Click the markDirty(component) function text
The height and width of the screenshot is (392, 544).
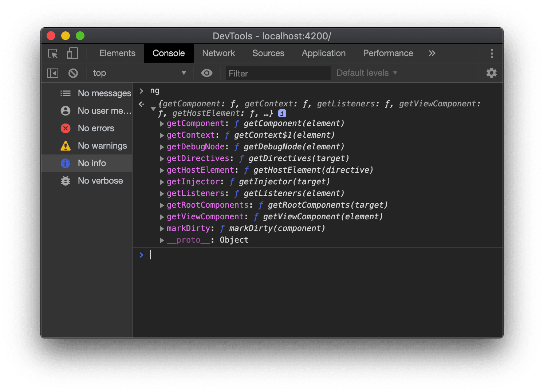coord(277,228)
